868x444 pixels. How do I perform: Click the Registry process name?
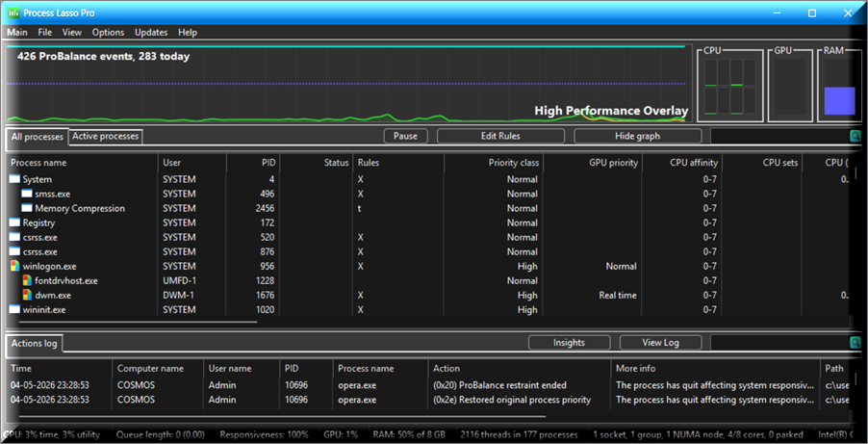point(38,222)
